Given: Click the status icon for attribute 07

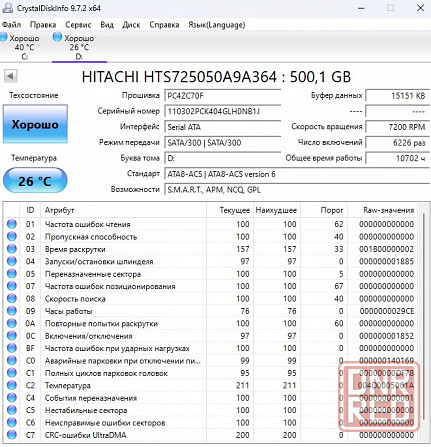Looking at the screenshot, I should tap(12, 286).
